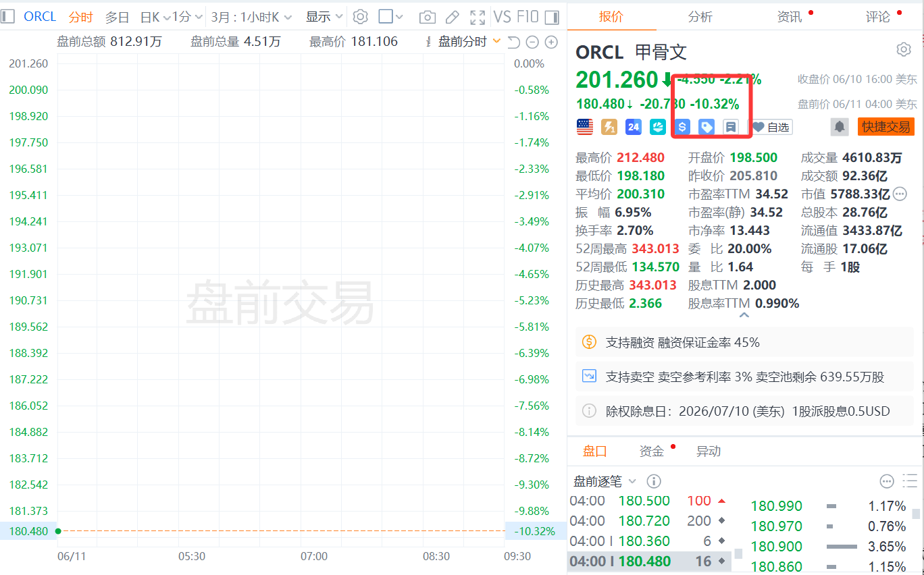Open the 日K period dropdown
This screenshot has height=575, width=924.
[x=155, y=17]
